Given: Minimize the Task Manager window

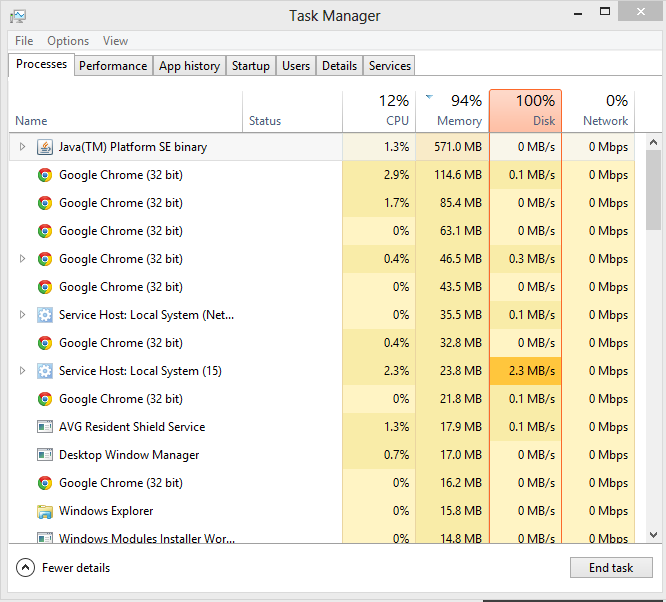Looking at the screenshot, I should point(578,13).
